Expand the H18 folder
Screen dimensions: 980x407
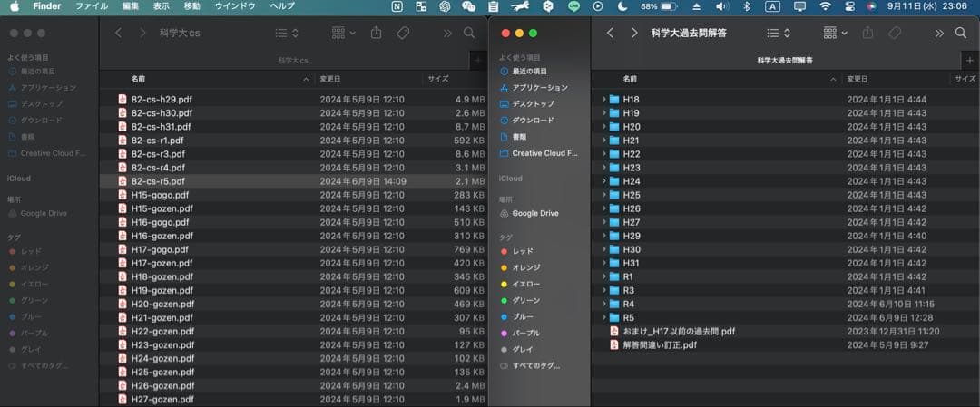click(x=603, y=99)
